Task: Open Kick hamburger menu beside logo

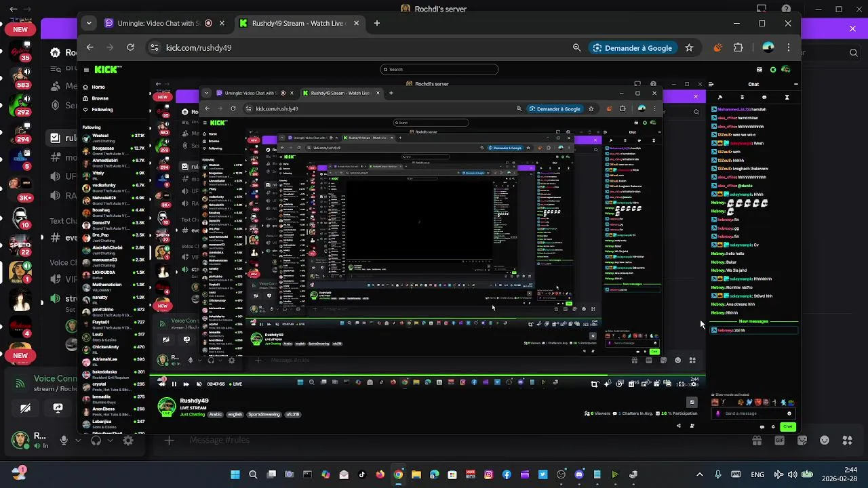Action: 86,70
